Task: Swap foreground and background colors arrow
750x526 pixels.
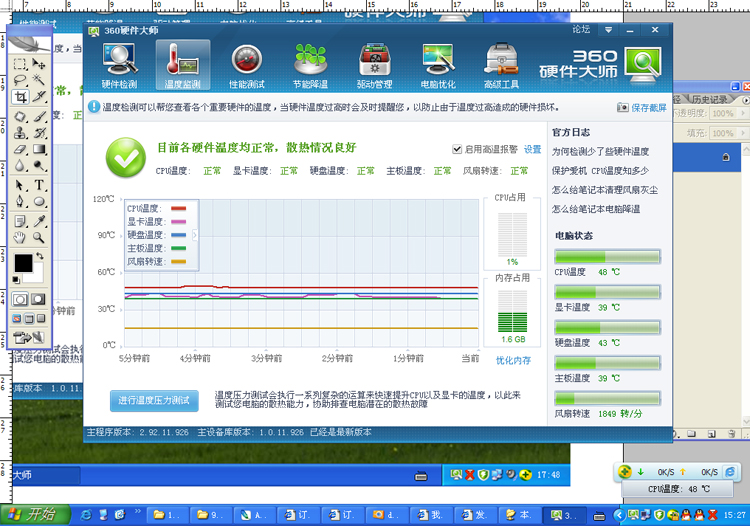Action: 40,256
